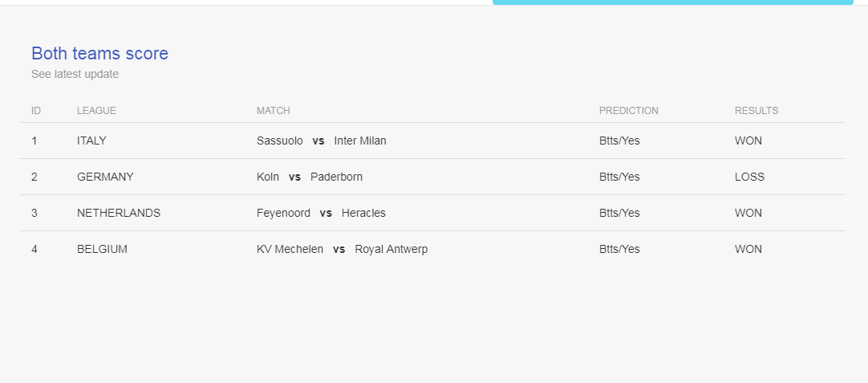Select the GERMANY league cell
The width and height of the screenshot is (868, 383).
pos(105,177)
